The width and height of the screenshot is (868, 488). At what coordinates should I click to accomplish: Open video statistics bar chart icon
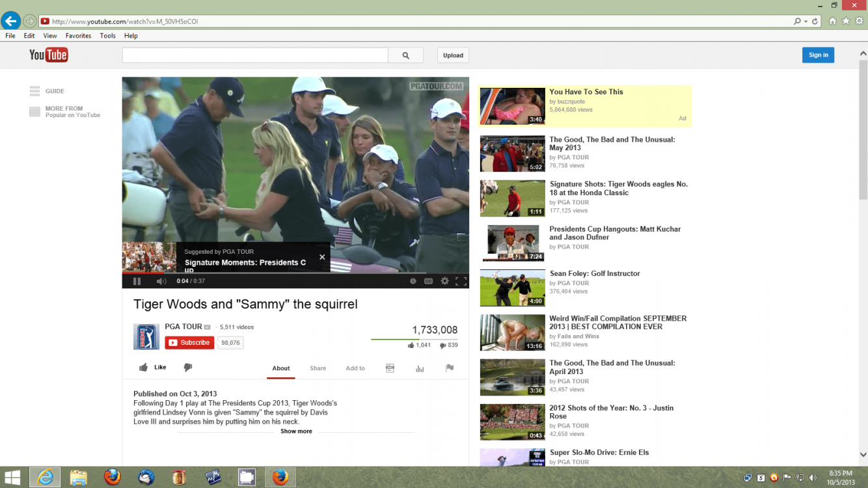coord(420,368)
